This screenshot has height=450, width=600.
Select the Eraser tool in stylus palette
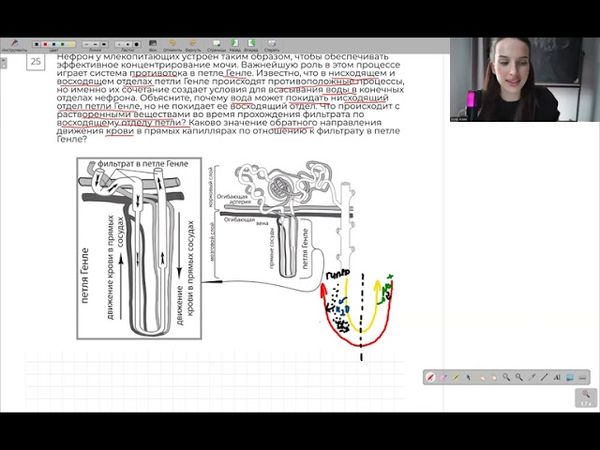(x=443, y=377)
